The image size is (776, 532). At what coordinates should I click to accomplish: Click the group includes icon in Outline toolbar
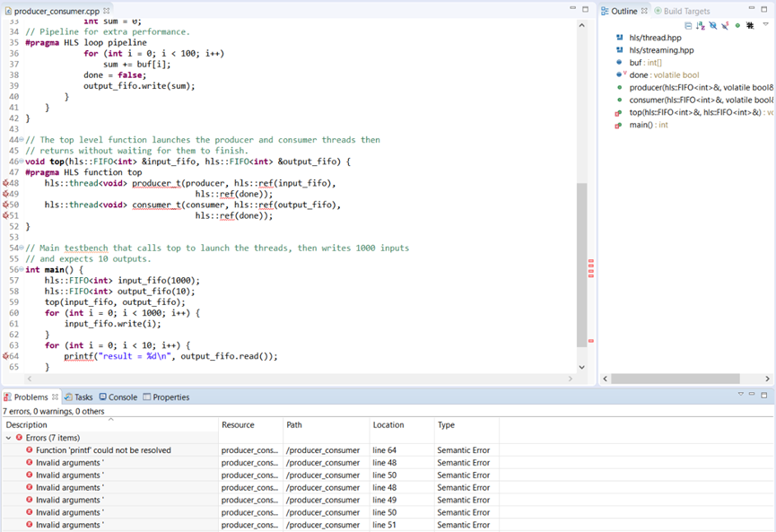[750, 25]
